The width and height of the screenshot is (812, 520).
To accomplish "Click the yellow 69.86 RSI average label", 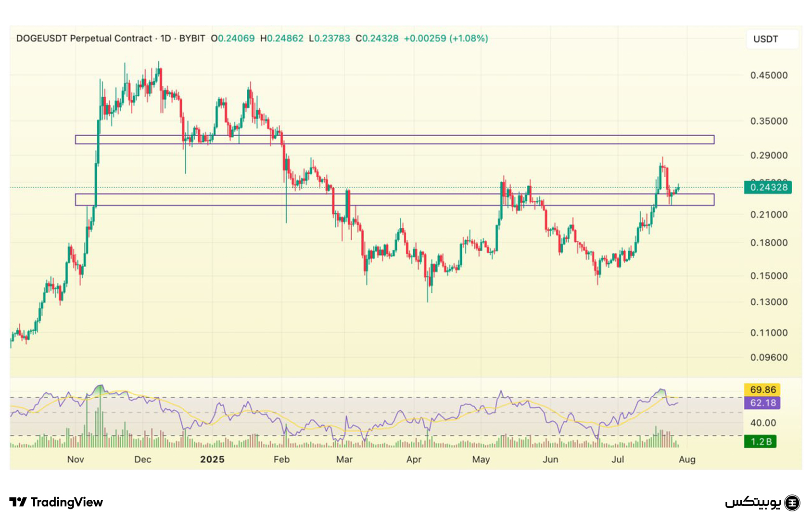I will [x=762, y=390].
